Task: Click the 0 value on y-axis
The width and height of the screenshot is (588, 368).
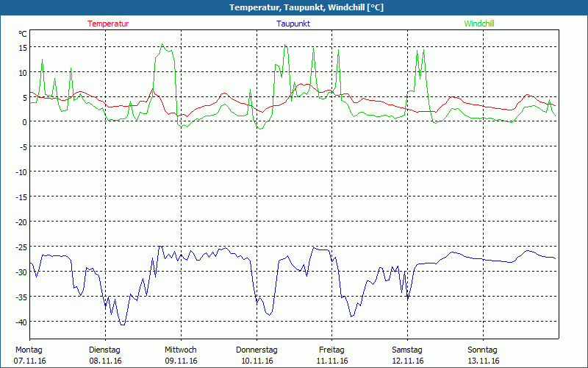Action: tap(25, 123)
